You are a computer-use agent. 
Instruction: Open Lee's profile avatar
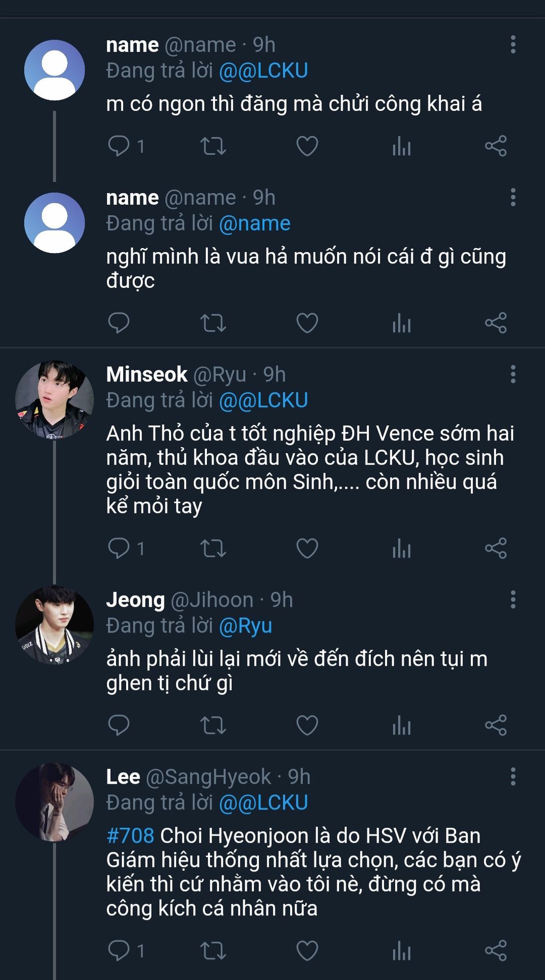pos(54,802)
